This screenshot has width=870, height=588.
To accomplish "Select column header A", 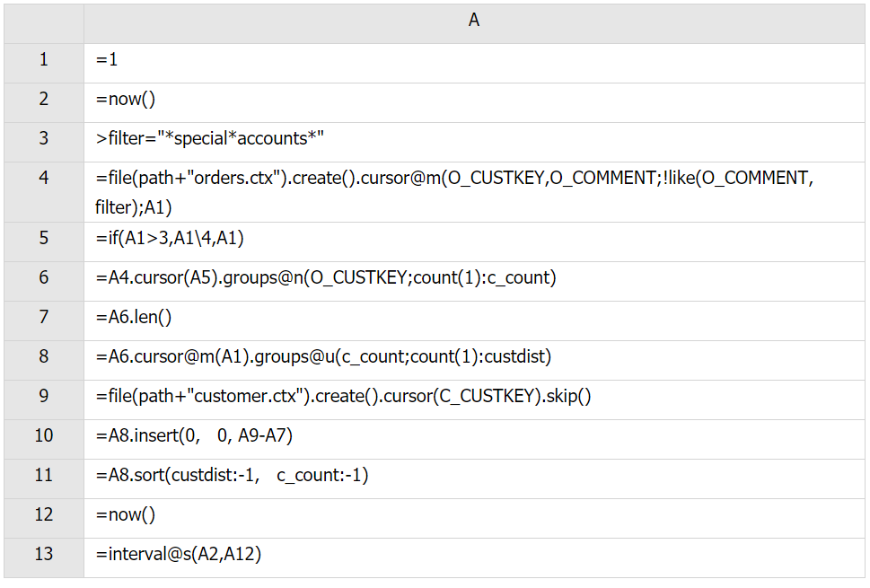I will (x=474, y=21).
